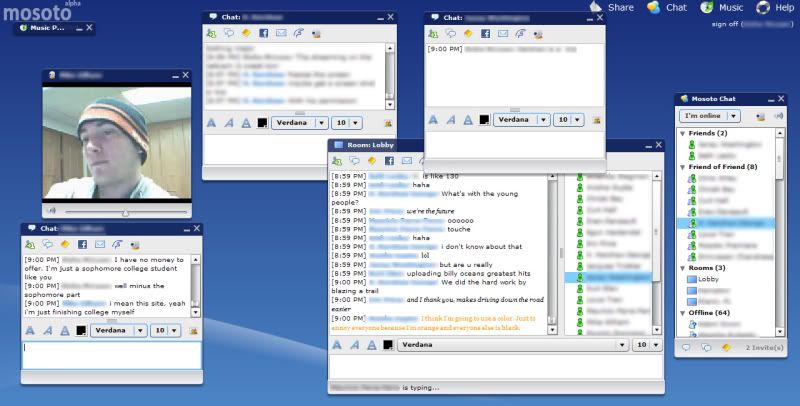Mute the webcam video using the speaker icon

[51, 211]
